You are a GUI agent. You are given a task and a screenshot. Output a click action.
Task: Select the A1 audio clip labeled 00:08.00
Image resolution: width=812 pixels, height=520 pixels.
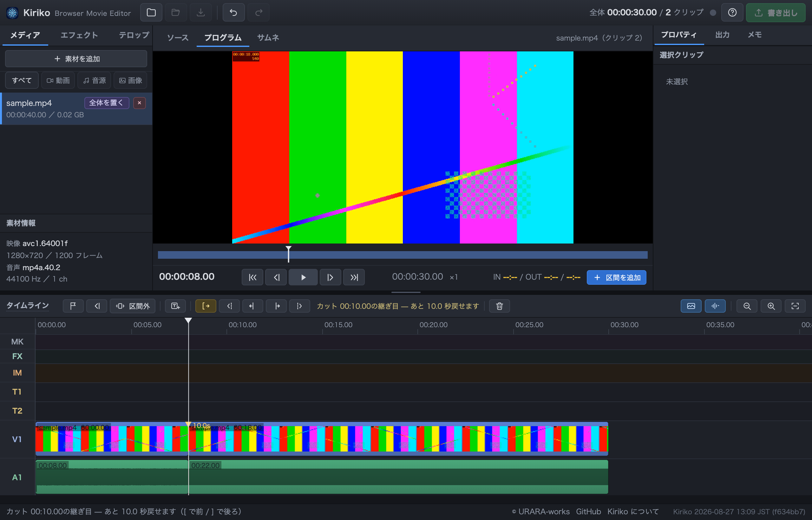point(112,477)
